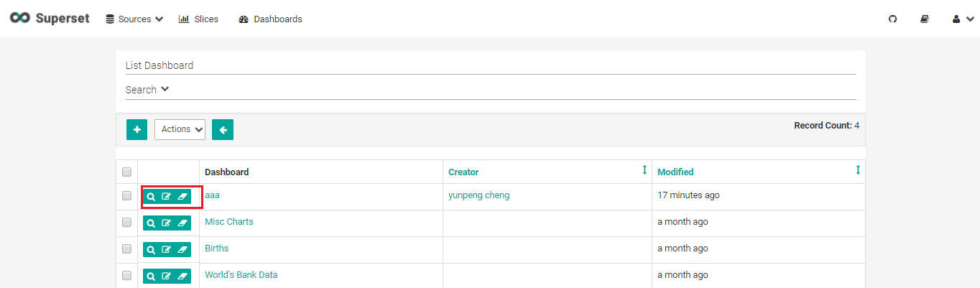
Task: Open the Sources dropdown menu
Action: tap(134, 19)
